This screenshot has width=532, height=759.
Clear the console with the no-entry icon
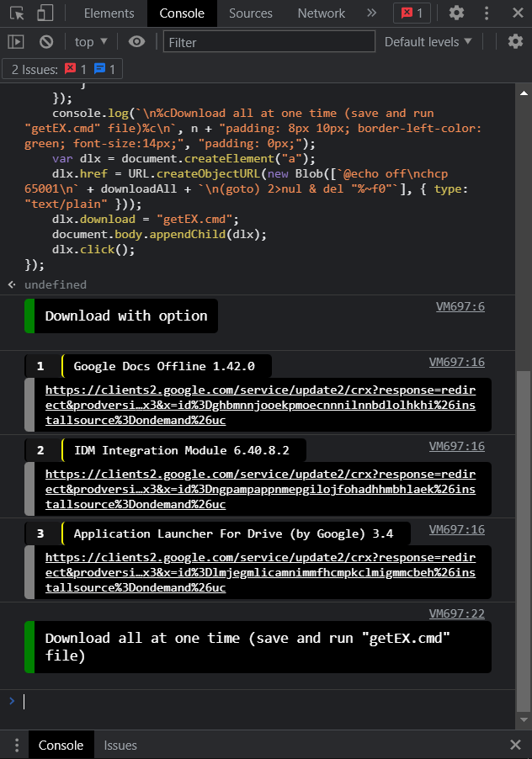point(46,42)
